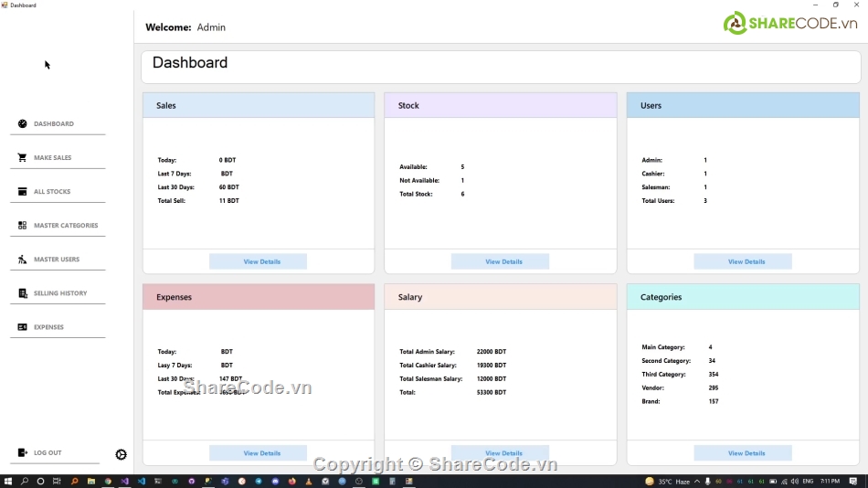Open the volume control in tray
Screen dimensions: 868x488
click(x=795, y=482)
